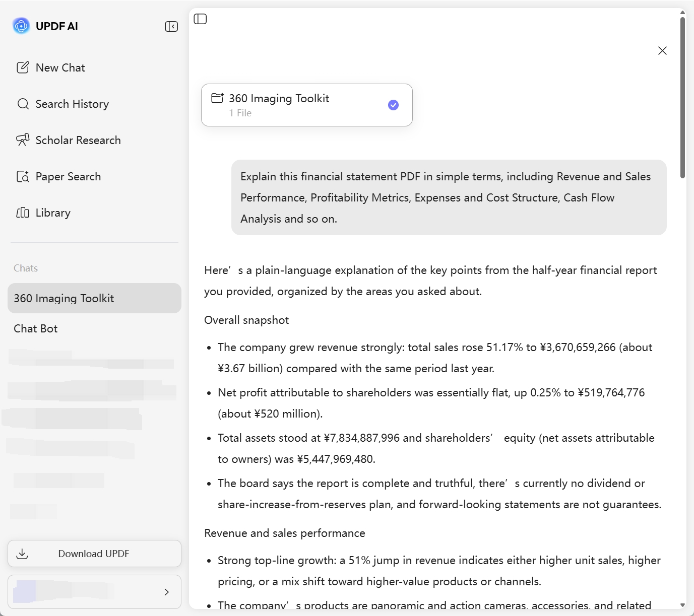Open Paper Search
694x616 pixels.
pyautogui.click(x=68, y=176)
